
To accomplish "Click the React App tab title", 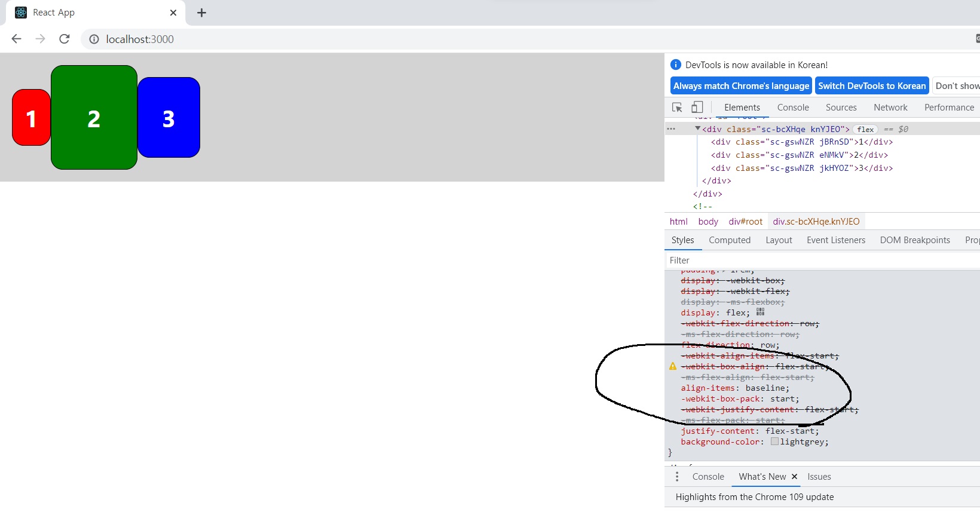I will click(x=54, y=13).
